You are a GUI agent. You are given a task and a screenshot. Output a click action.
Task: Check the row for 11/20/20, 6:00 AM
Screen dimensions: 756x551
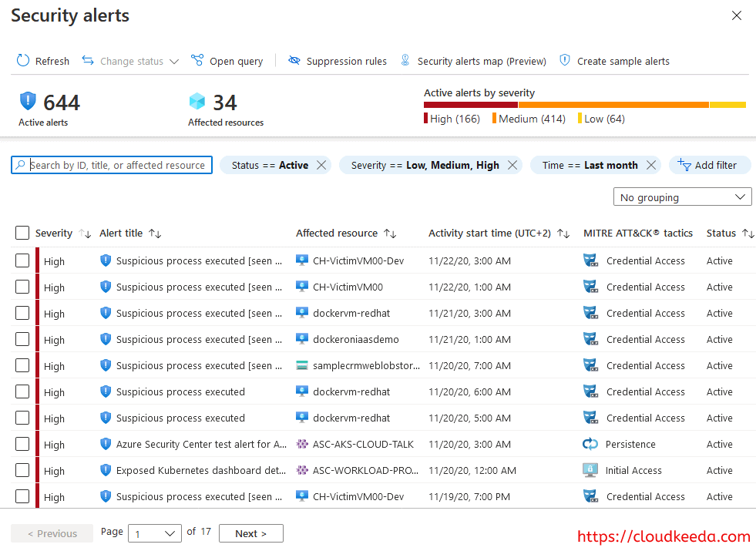(x=22, y=391)
